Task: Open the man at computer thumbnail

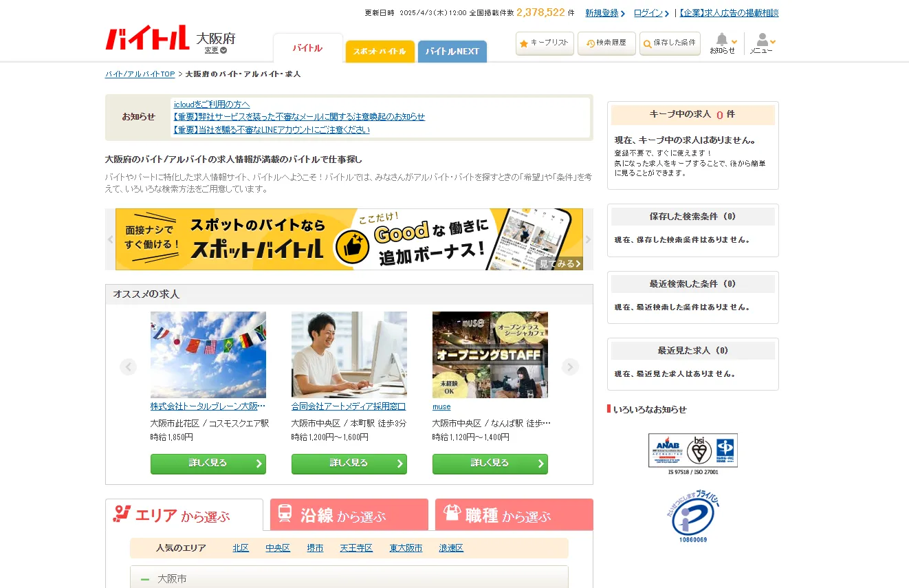Action: pos(349,355)
